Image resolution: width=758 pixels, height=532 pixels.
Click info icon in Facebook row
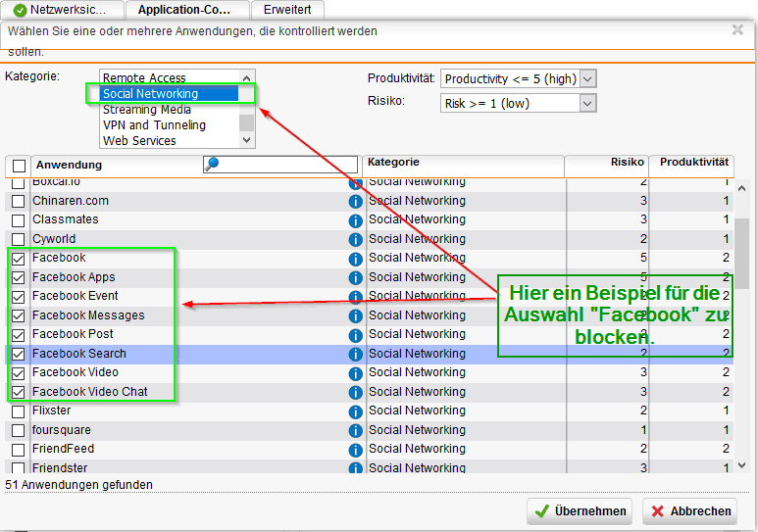(x=355, y=259)
